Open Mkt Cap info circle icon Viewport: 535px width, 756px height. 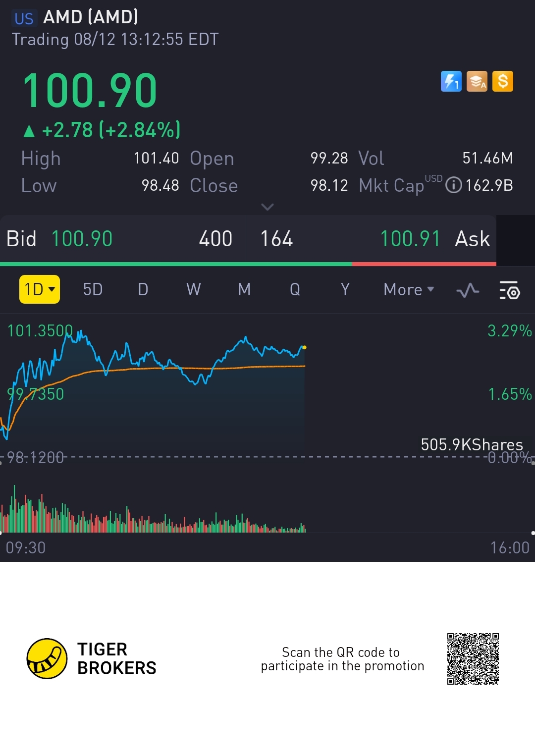point(454,185)
